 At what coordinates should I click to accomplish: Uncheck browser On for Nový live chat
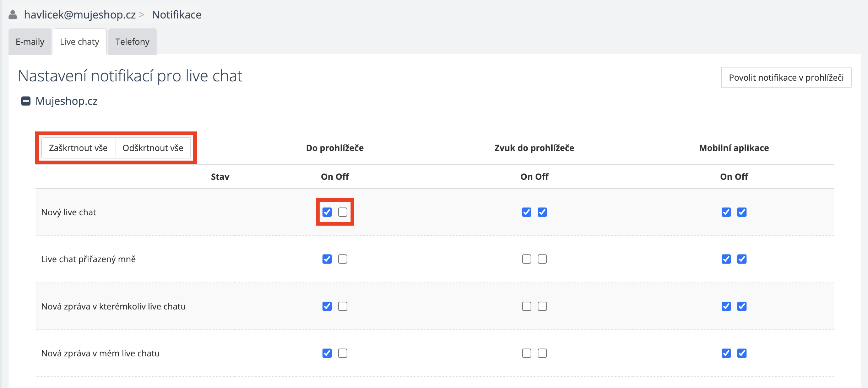(x=327, y=212)
